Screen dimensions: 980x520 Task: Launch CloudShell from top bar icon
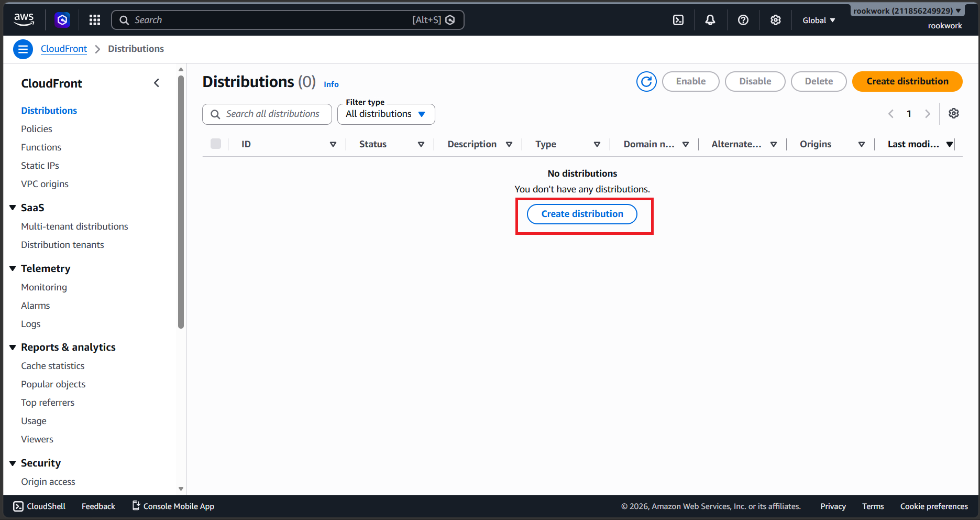click(x=678, y=20)
